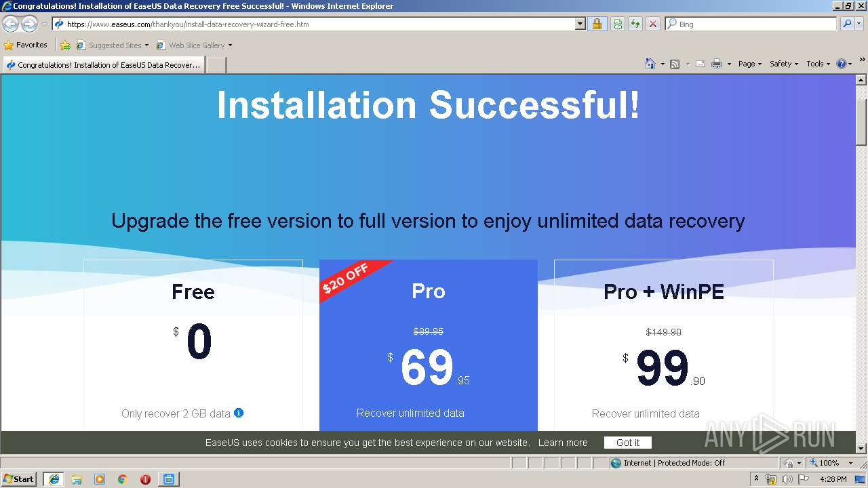
Task: Dismiss cookie notice with Got it
Action: tap(628, 443)
